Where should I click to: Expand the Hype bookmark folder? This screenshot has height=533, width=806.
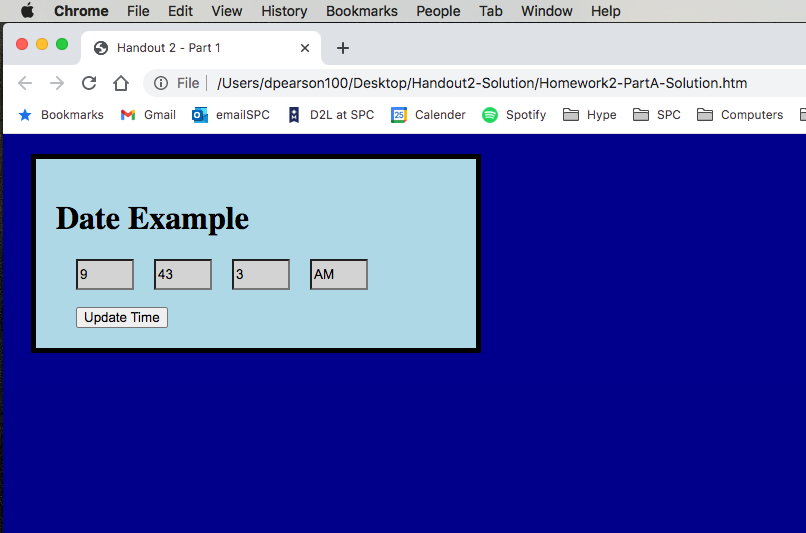point(601,115)
